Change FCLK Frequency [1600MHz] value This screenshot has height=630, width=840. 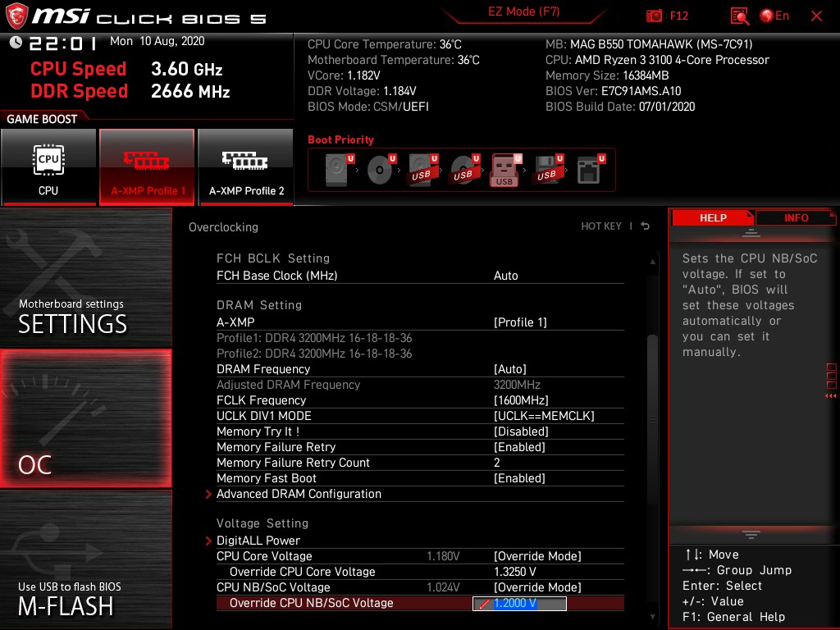521,400
